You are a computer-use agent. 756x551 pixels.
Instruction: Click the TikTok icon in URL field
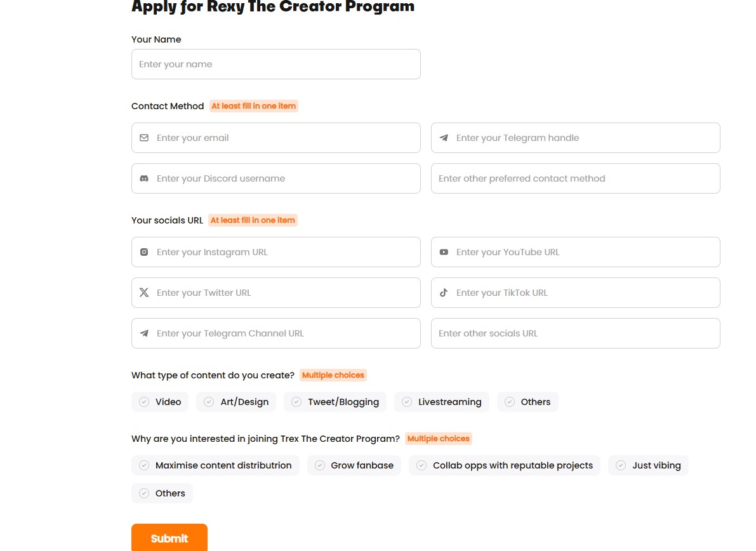[x=444, y=293]
